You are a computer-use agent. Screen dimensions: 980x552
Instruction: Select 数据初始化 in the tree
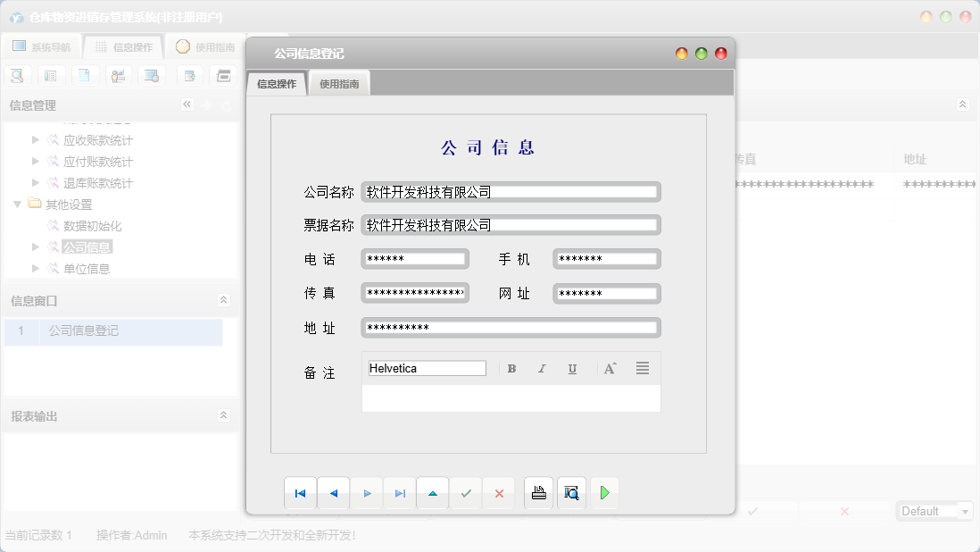(92, 226)
